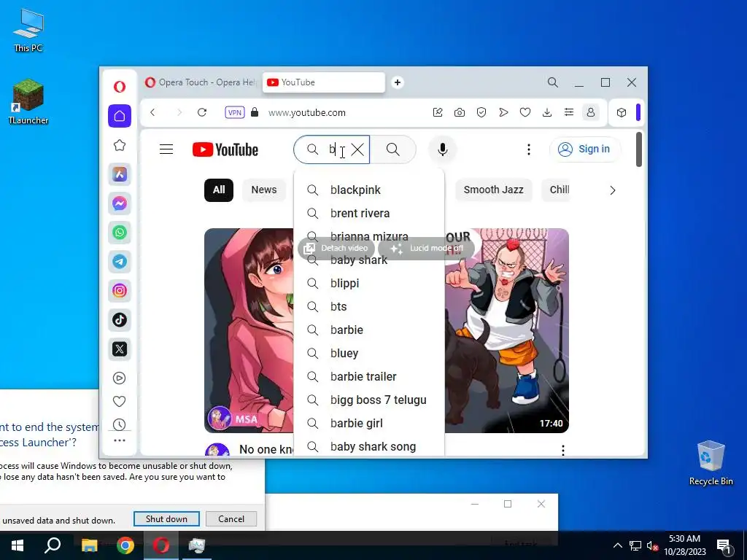The width and height of the screenshot is (747, 560).
Task: Choose the barbie girl suggestion
Action: [x=369, y=424]
